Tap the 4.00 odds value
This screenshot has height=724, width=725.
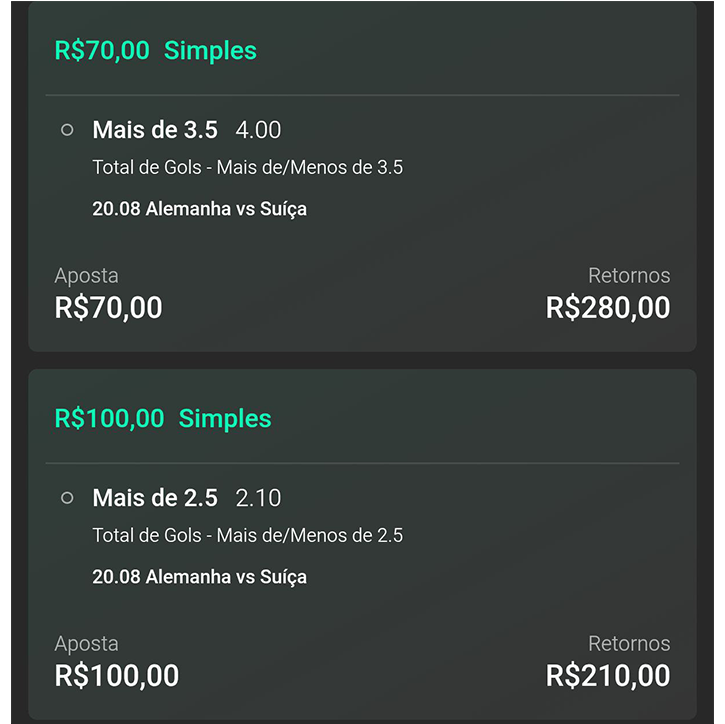(258, 130)
